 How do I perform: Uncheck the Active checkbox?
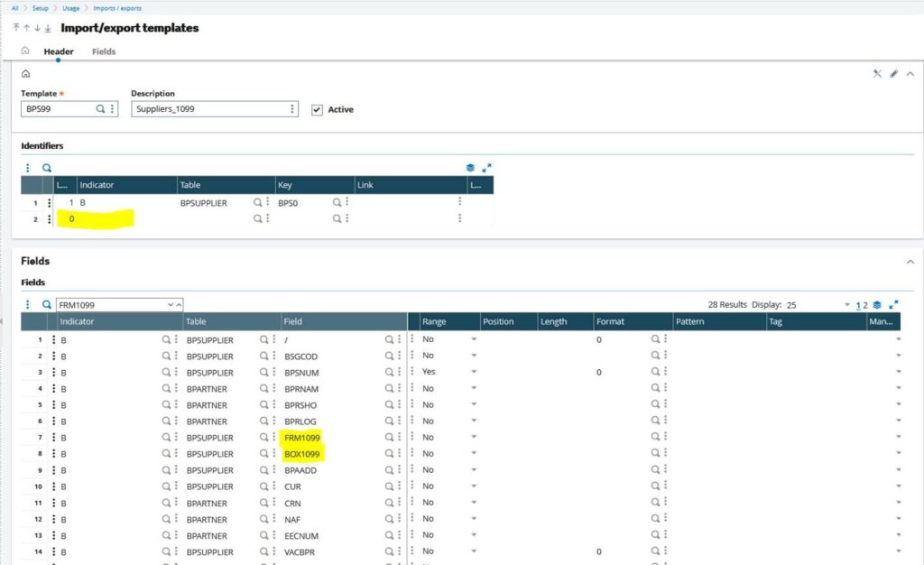click(x=318, y=108)
